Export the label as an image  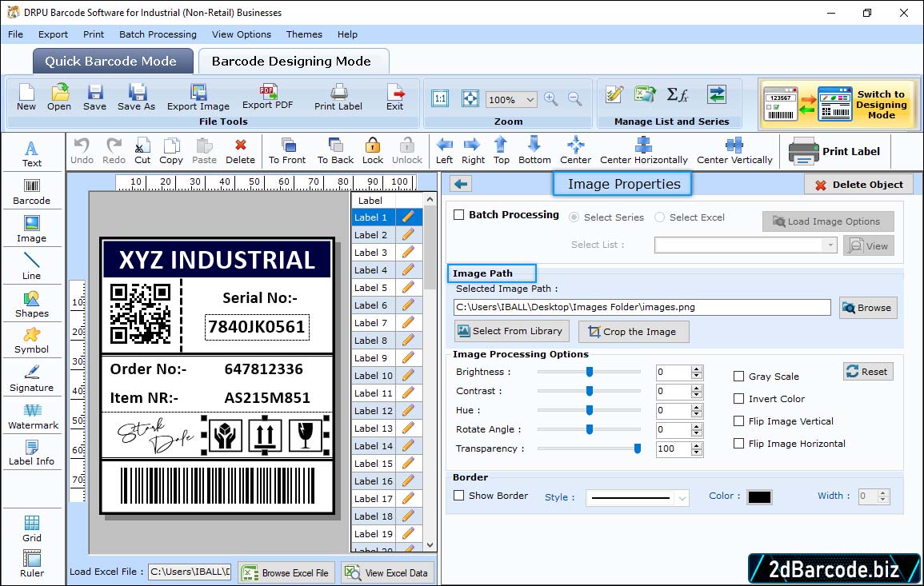(198, 98)
